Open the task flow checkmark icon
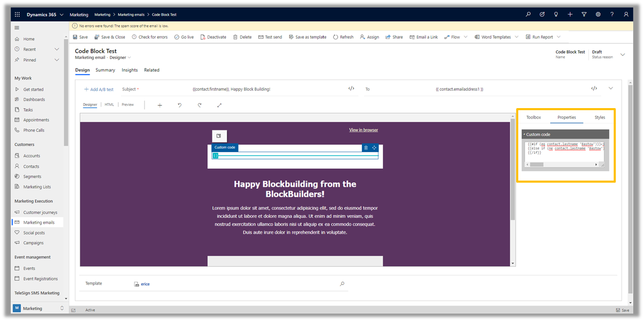The image size is (644, 321). coord(542,14)
